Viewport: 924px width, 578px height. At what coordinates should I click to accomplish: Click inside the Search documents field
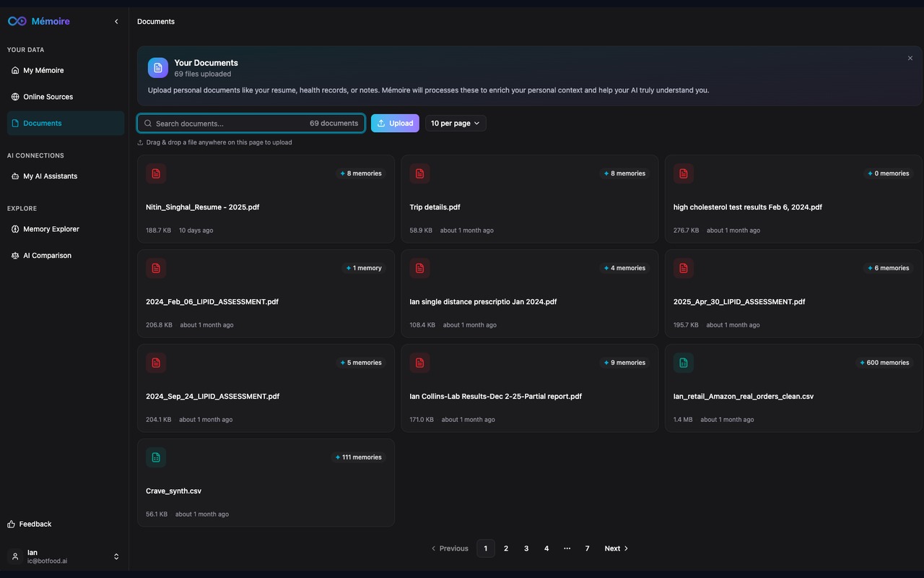224,123
